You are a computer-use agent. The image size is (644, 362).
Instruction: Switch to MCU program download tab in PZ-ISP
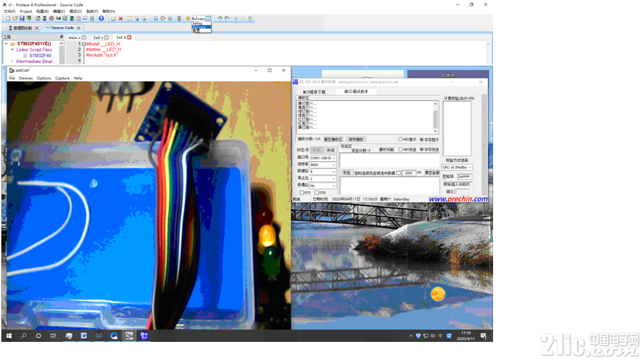click(314, 92)
